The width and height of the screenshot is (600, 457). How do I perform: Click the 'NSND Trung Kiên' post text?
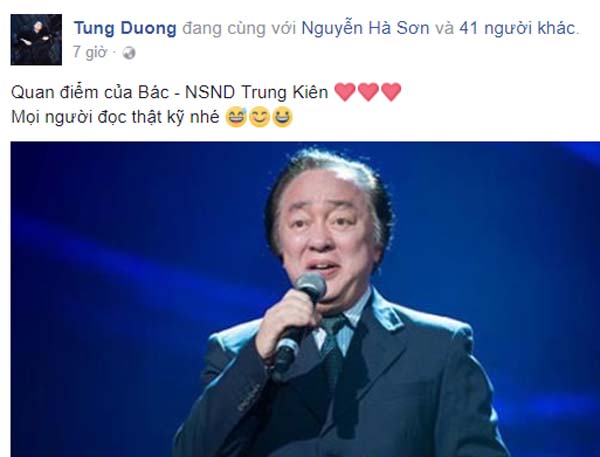pos(256,92)
